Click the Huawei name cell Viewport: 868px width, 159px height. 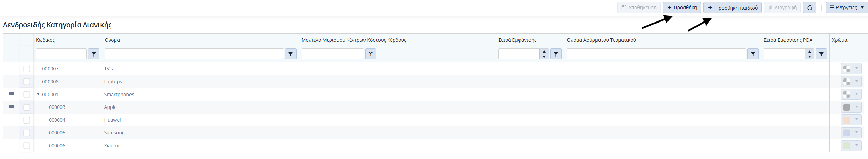tap(201, 120)
